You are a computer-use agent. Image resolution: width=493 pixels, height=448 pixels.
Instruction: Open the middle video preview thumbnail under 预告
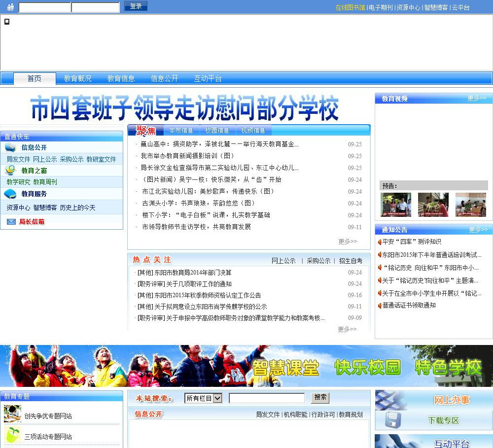click(433, 205)
